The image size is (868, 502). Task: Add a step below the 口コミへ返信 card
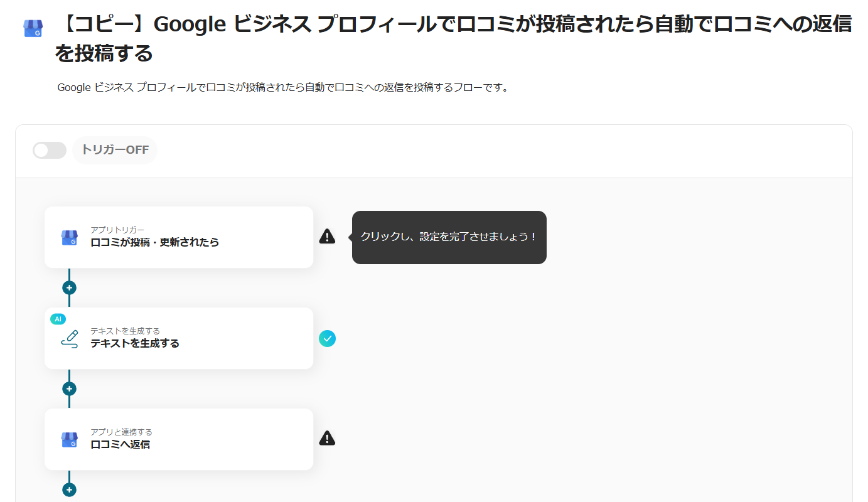coord(69,490)
